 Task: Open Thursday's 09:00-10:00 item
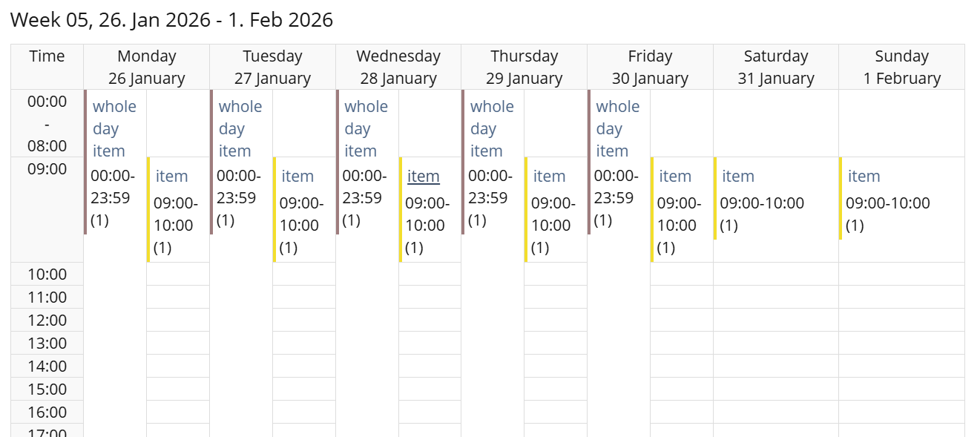[549, 177]
